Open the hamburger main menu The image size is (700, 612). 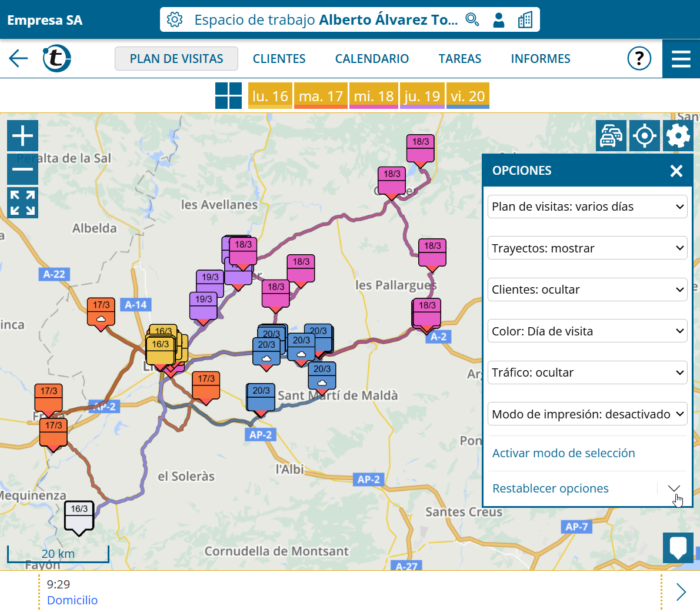click(681, 58)
